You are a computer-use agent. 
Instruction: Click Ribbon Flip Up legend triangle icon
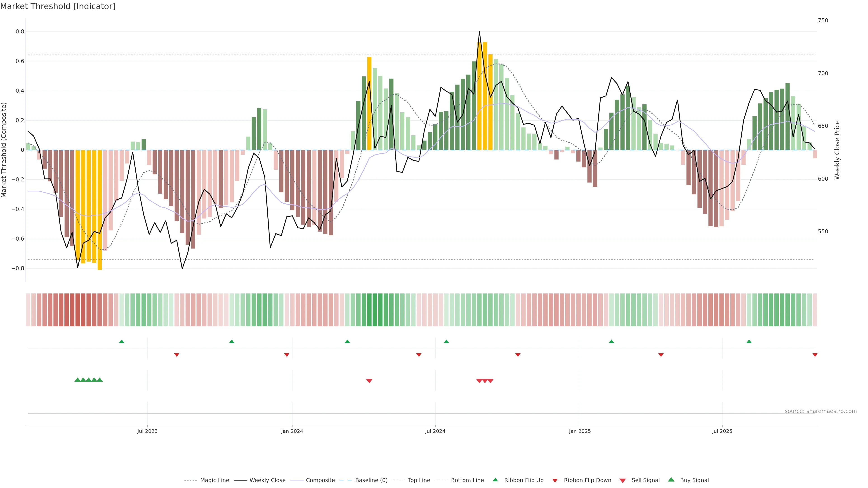pos(495,480)
